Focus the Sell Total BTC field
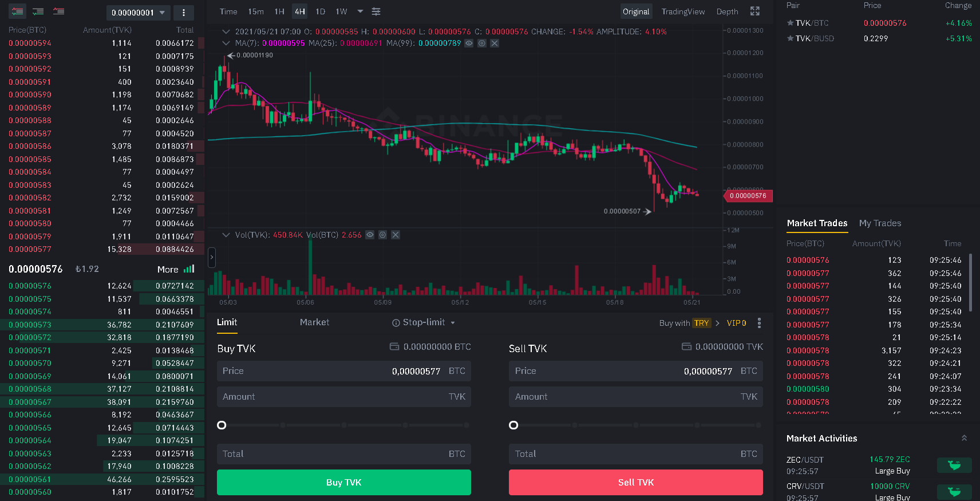The width and height of the screenshot is (980, 501). (635, 454)
